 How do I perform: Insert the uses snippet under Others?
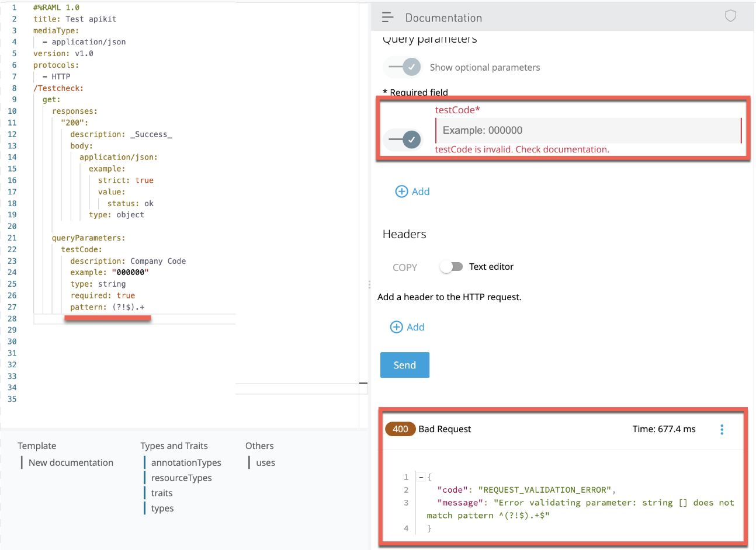coord(266,462)
